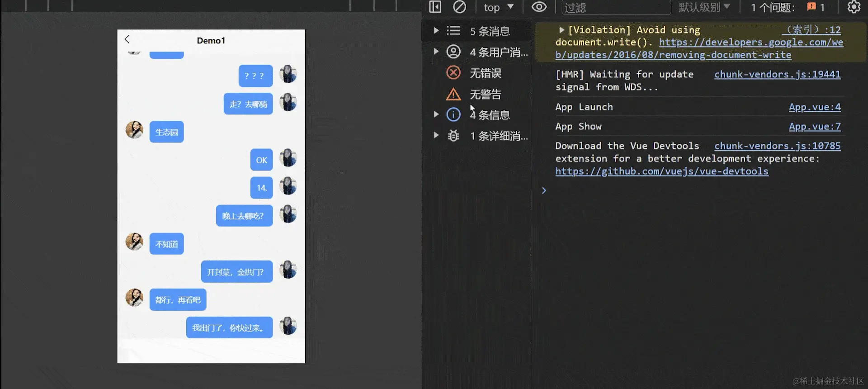Click the App Show log text
868x389 pixels.
pos(578,127)
